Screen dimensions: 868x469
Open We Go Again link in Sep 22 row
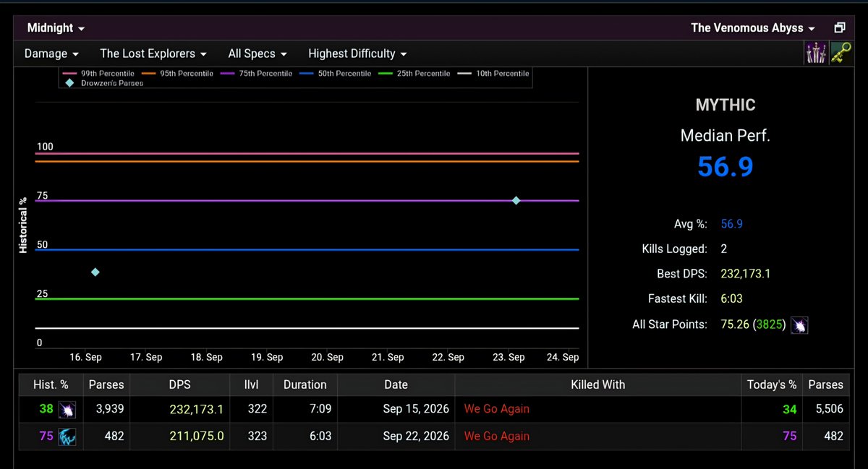coord(497,436)
